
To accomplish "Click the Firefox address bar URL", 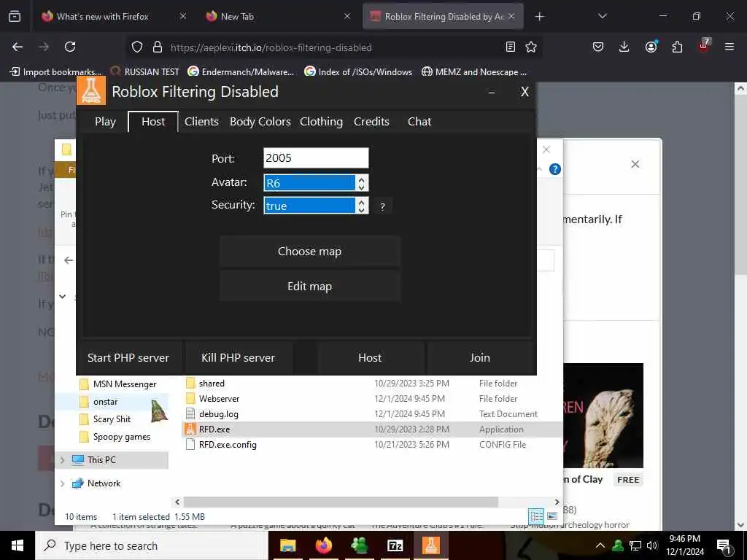I will point(271,47).
